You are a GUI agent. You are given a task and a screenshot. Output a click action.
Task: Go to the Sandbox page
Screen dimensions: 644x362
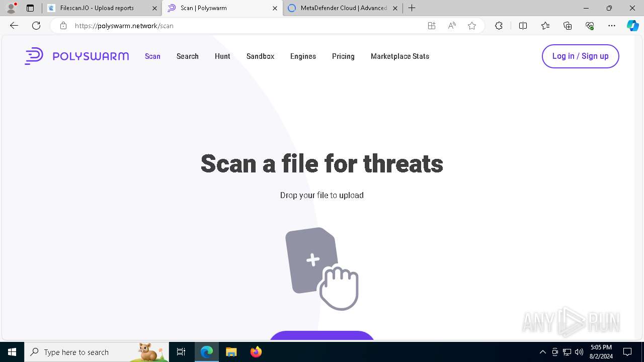click(x=260, y=56)
